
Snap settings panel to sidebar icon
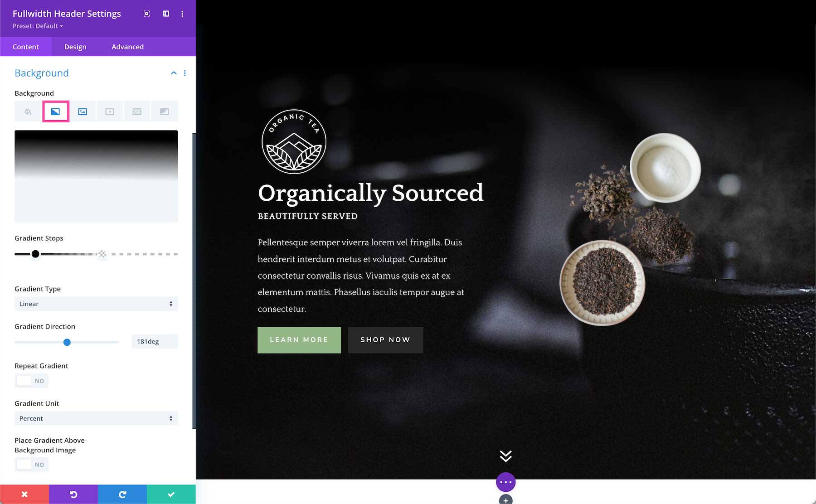[x=166, y=14]
